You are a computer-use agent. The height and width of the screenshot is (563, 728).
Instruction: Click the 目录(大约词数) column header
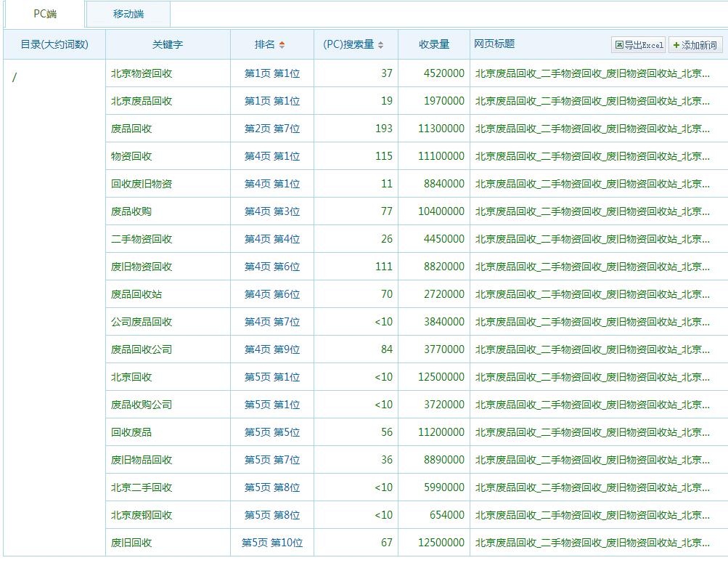pyautogui.click(x=54, y=44)
